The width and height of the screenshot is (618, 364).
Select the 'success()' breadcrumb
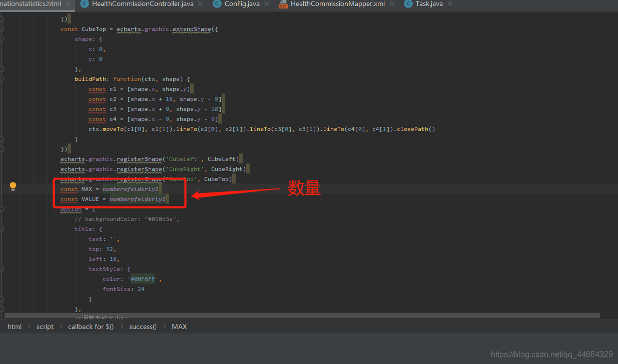point(143,326)
